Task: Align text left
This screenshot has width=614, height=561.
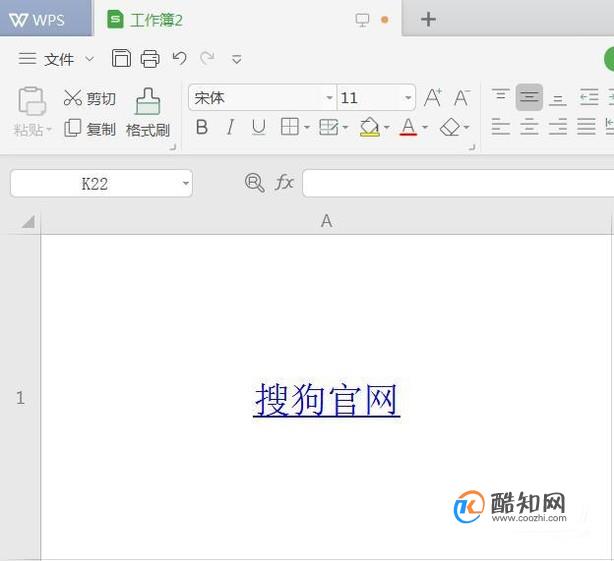Action: pos(501,126)
